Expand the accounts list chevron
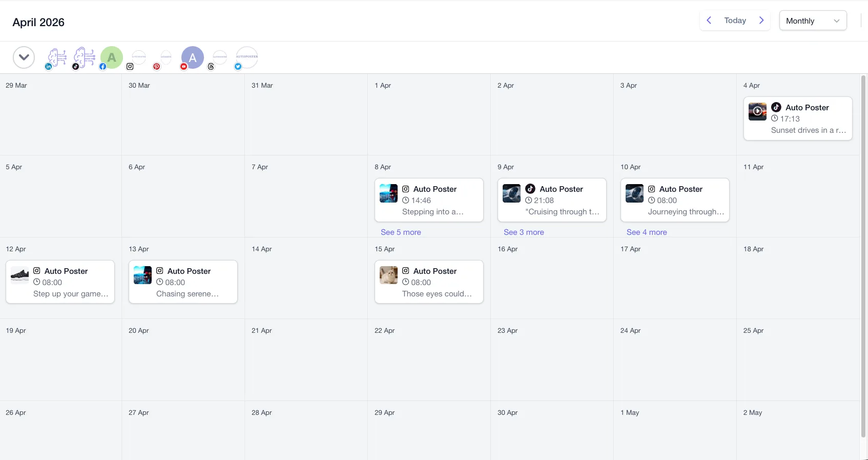The height and width of the screenshot is (460, 868). [24, 57]
